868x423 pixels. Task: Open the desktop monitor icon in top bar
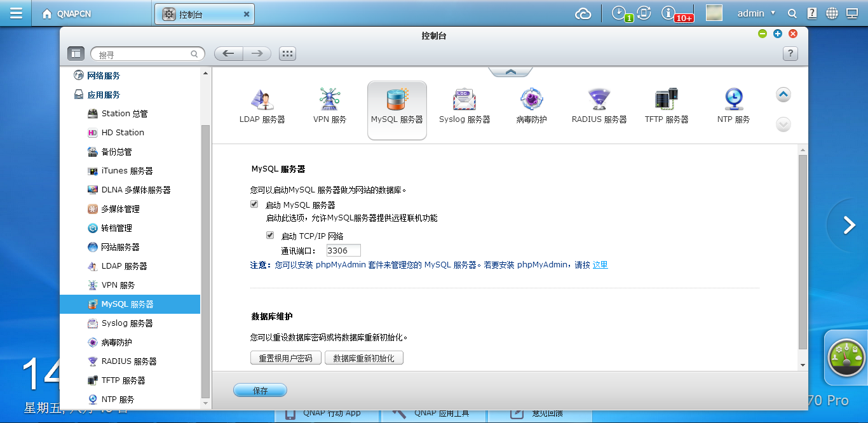(851, 13)
